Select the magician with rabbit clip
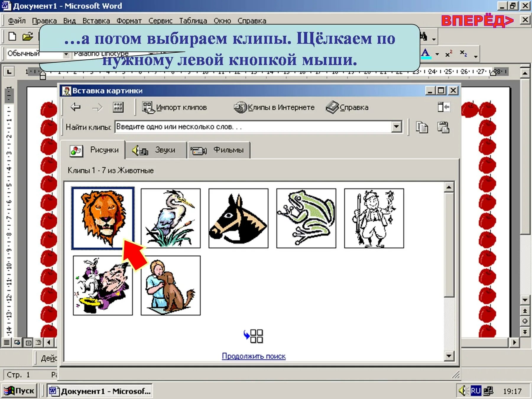The width and height of the screenshot is (532, 399). [103, 286]
